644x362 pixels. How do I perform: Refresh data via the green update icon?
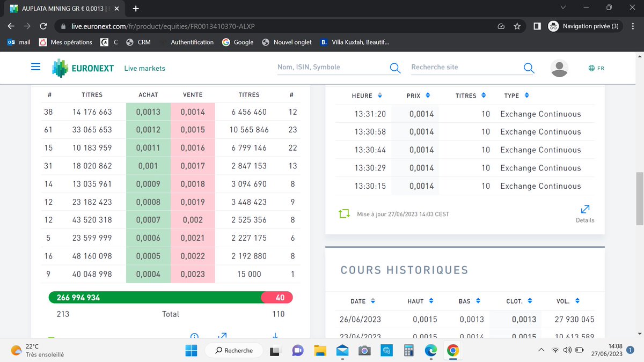[344, 214]
